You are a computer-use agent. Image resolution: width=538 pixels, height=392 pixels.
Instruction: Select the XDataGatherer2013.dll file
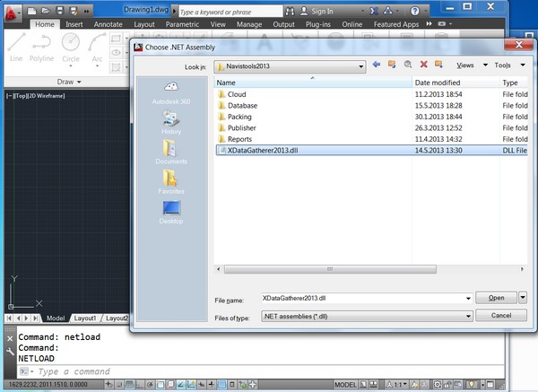coord(269,151)
